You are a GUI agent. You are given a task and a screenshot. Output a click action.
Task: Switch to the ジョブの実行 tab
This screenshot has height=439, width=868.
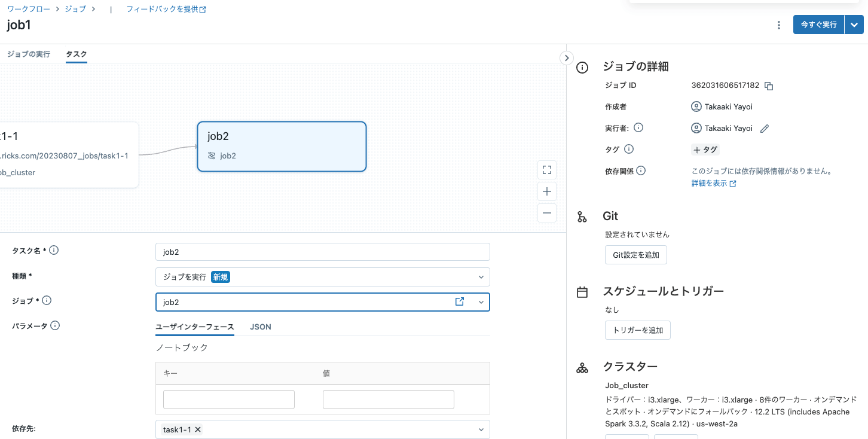(x=29, y=54)
